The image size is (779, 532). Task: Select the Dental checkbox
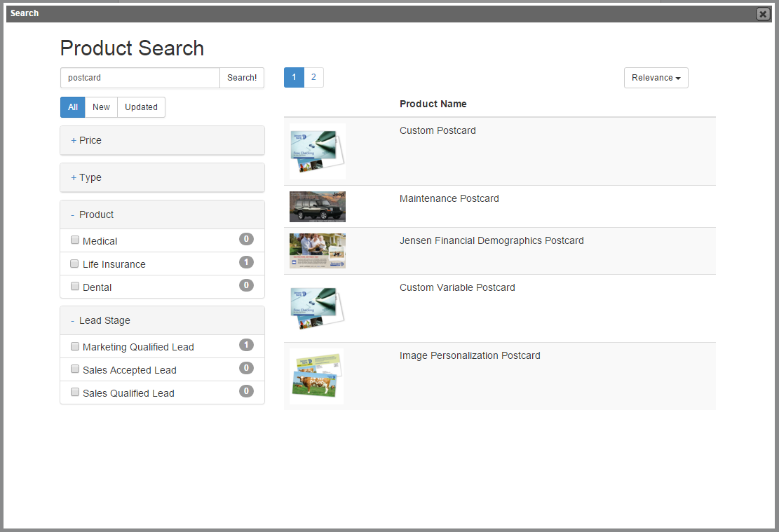pos(75,286)
